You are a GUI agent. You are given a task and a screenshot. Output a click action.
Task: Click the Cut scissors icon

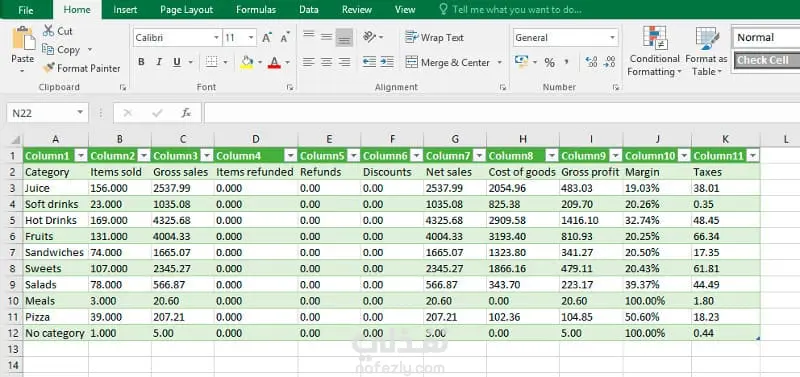[x=48, y=31]
